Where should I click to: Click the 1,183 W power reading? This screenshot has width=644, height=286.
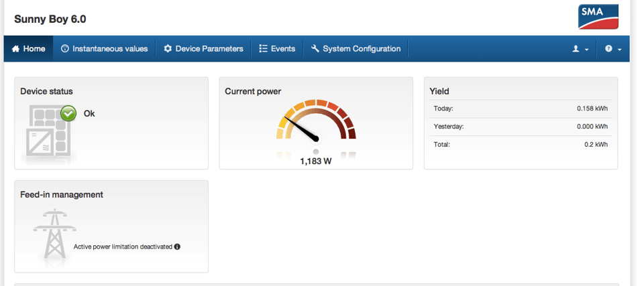tap(316, 161)
